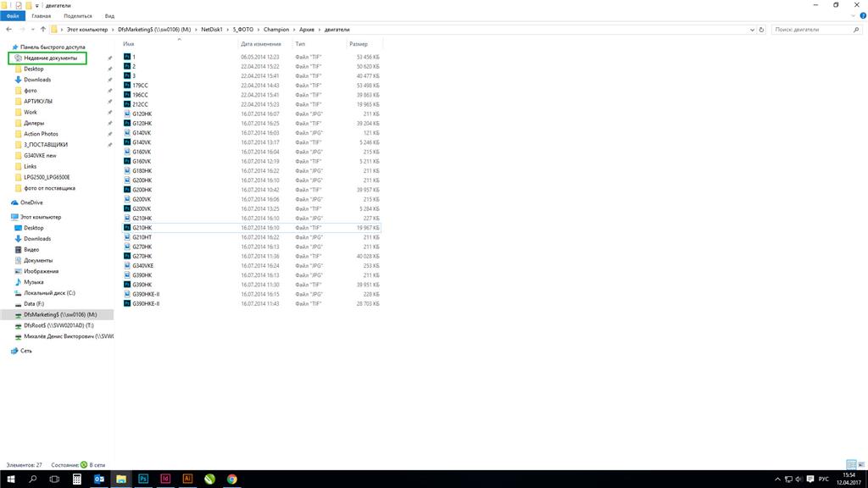Open the Поделиться ribbon tab
Image resolution: width=868 pixels, height=488 pixels.
[77, 16]
